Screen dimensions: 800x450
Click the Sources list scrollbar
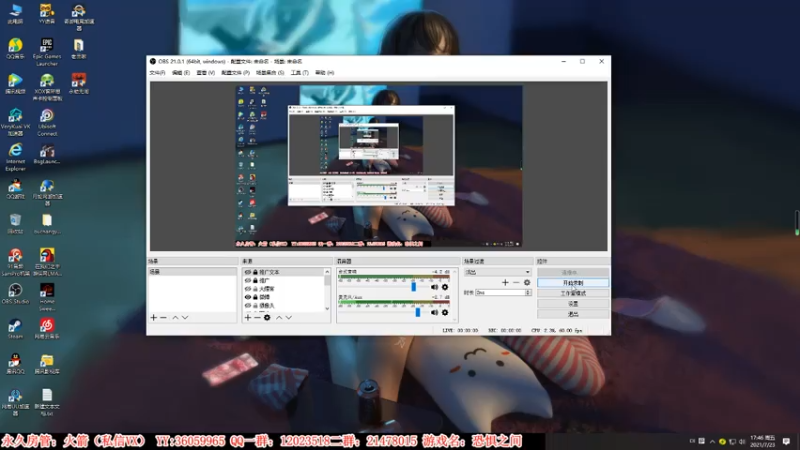(x=327, y=290)
